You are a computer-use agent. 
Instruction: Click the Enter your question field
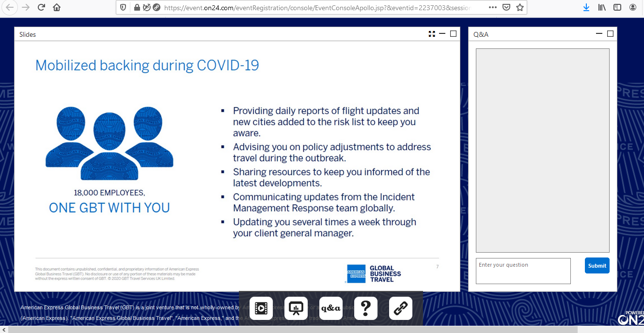[523, 271]
